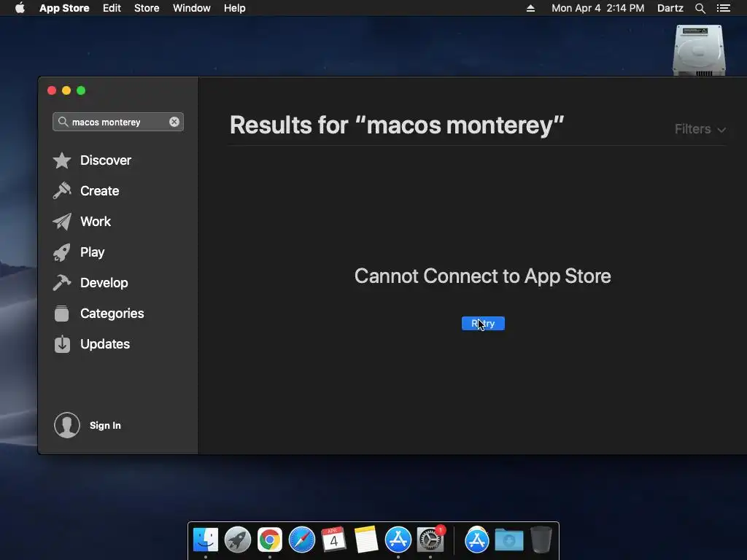This screenshot has height=560, width=747.
Task: Open Spotlight search in menu bar
Action: pos(700,8)
